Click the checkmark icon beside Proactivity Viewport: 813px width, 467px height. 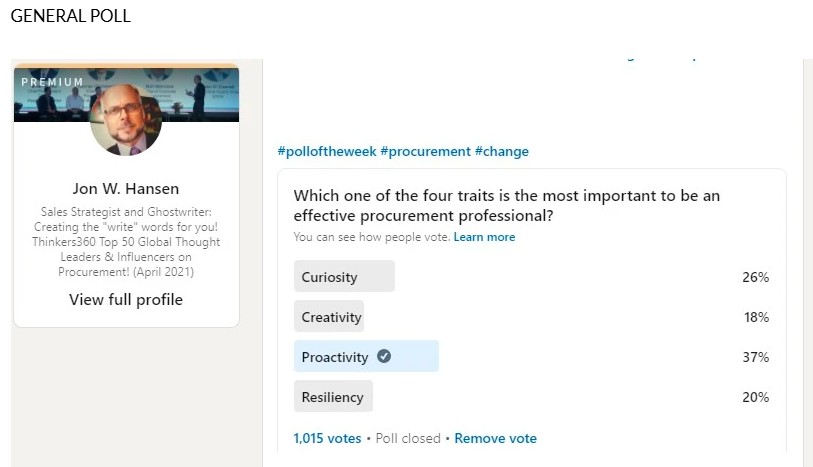point(384,357)
